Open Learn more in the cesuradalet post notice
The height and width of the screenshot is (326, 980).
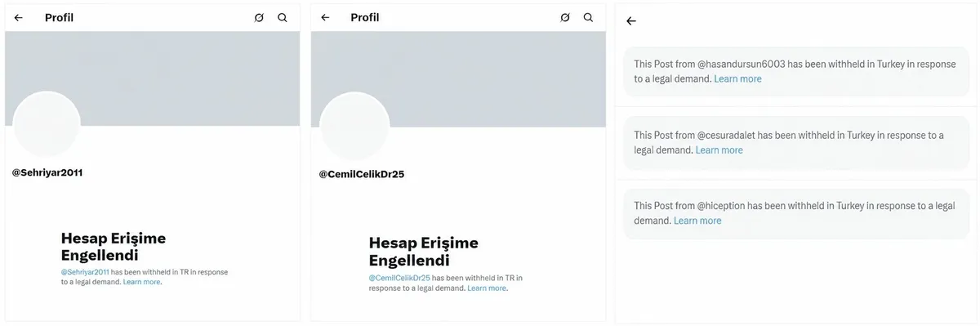click(x=719, y=150)
